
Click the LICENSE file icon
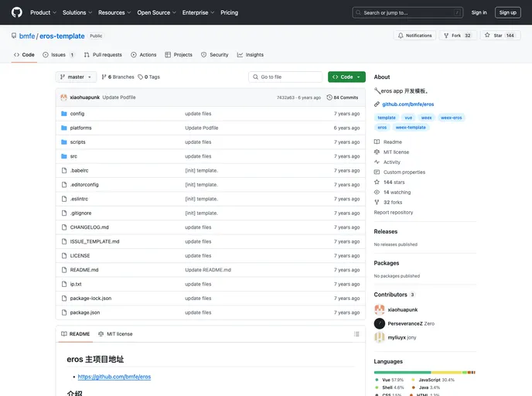point(64,256)
